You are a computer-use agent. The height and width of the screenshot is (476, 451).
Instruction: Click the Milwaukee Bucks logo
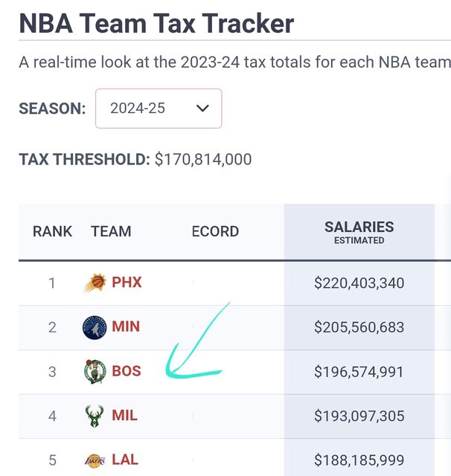[x=95, y=415]
